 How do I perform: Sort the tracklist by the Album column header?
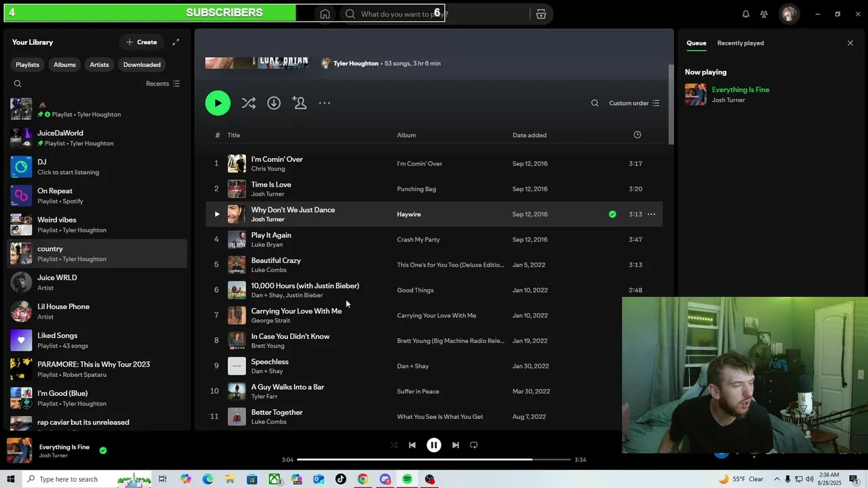pos(407,135)
